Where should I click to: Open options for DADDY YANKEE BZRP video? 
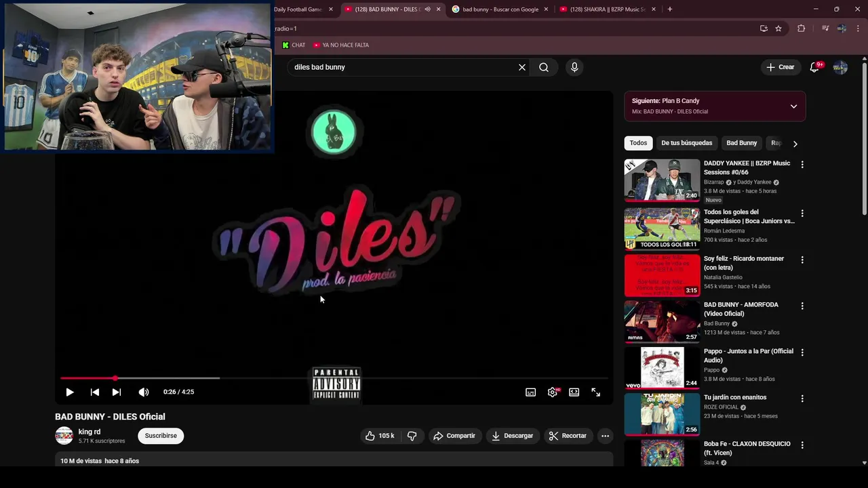pos(802,165)
